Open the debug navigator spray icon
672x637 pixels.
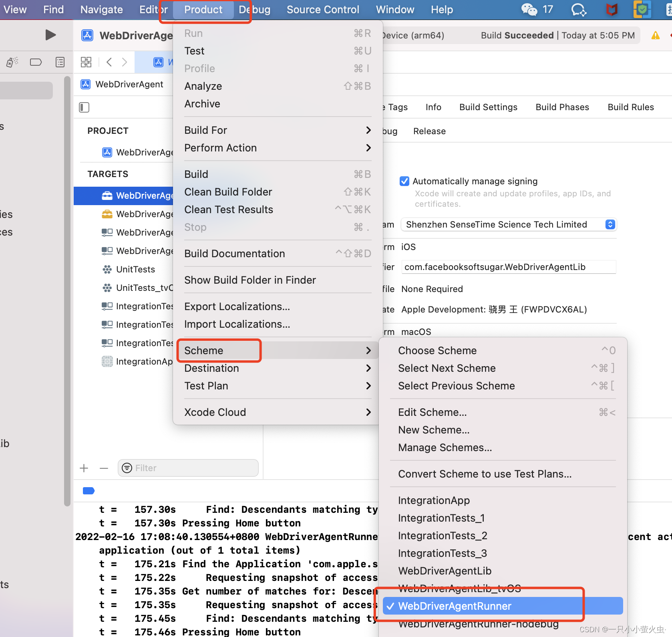(x=12, y=62)
